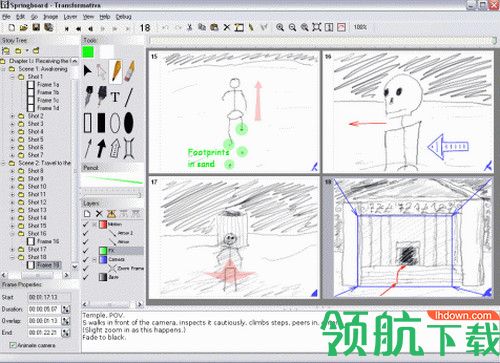Toggle the Animate camera checkbox

(x=13, y=345)
